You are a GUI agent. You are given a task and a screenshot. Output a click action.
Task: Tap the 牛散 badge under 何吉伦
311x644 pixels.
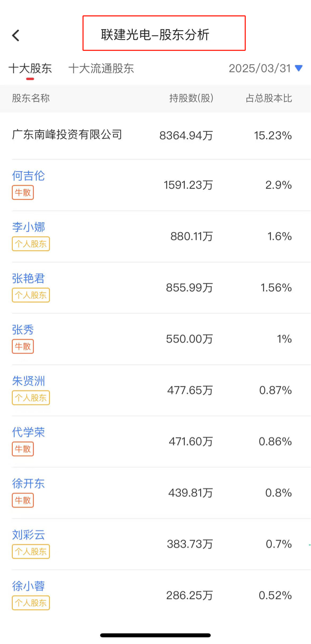tap(23, 192)
